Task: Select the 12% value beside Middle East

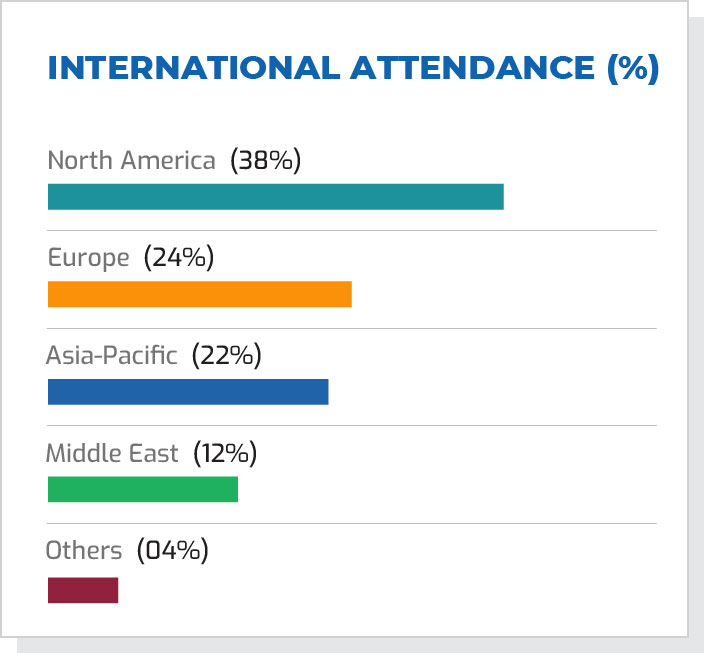Action: tap(224, 453)
